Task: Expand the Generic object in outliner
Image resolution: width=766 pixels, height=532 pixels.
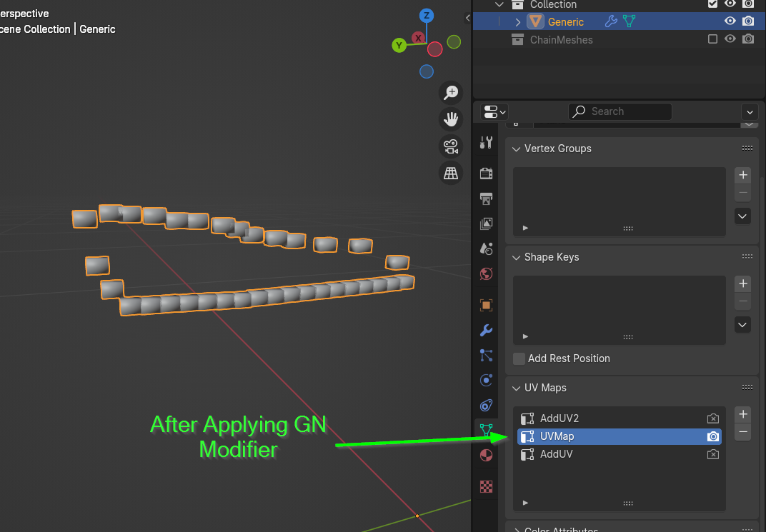Action: click(518, 22)
